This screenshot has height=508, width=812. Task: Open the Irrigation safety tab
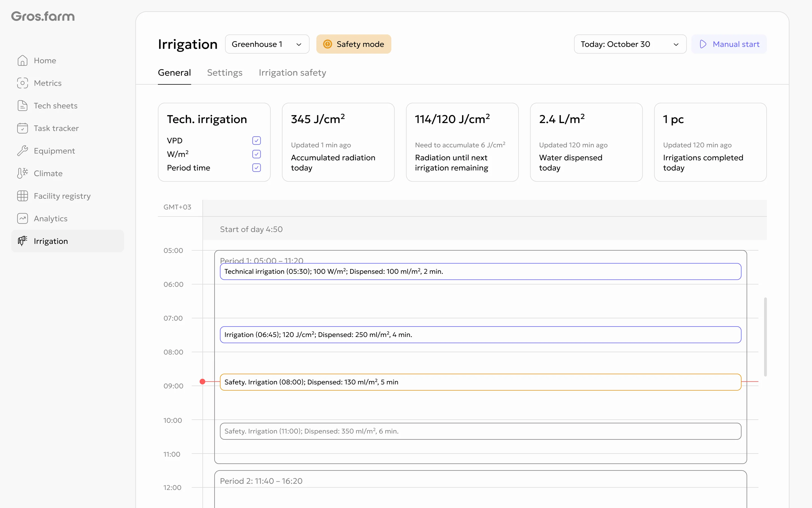(292, 73)
